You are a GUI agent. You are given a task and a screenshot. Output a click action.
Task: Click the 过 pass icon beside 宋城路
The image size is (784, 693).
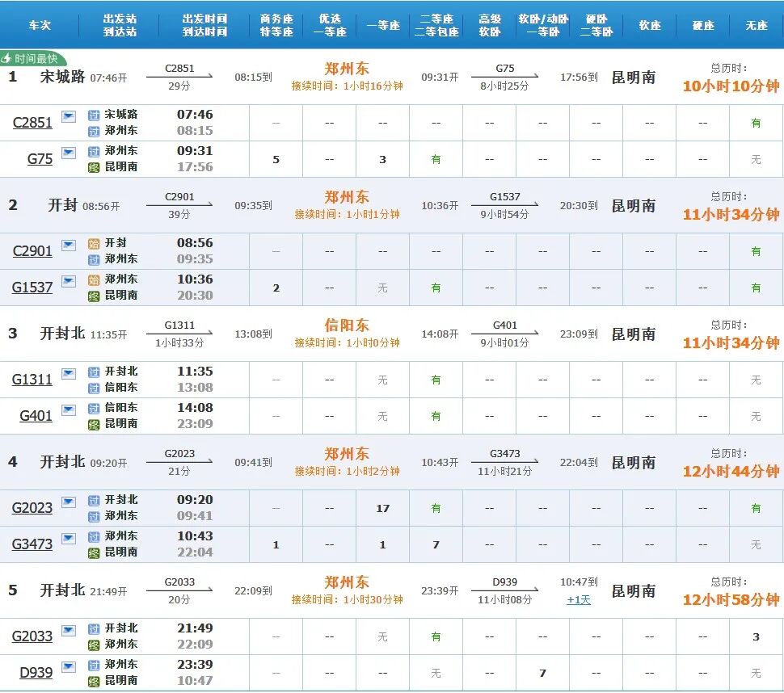pyautogui.click(x=93, y=115)
